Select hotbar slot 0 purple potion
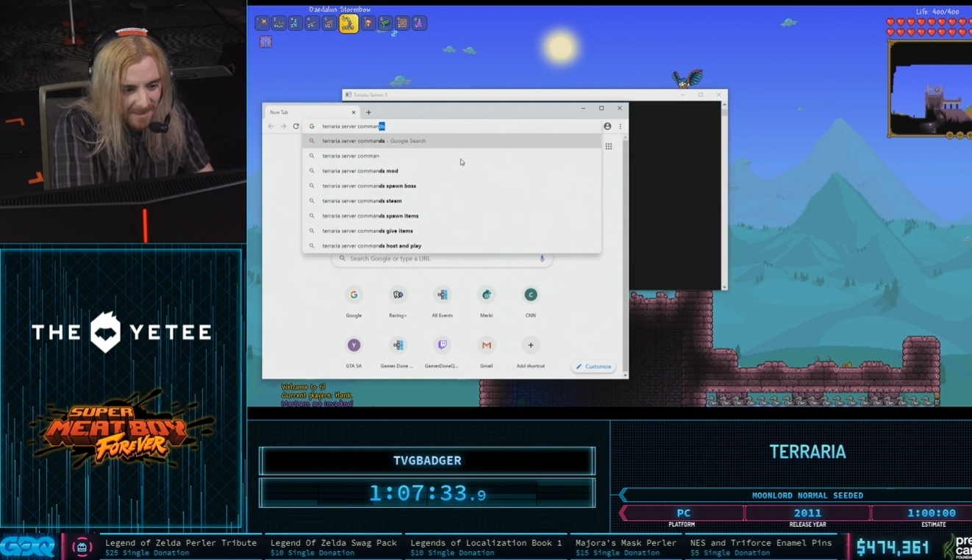 coord(418,24)
